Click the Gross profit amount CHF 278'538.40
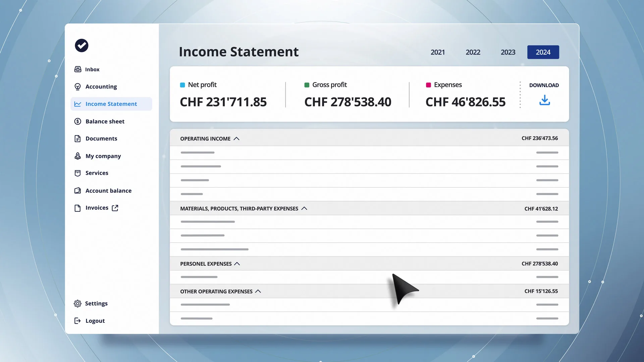This screenshot has height=362, width=644. 348,102
